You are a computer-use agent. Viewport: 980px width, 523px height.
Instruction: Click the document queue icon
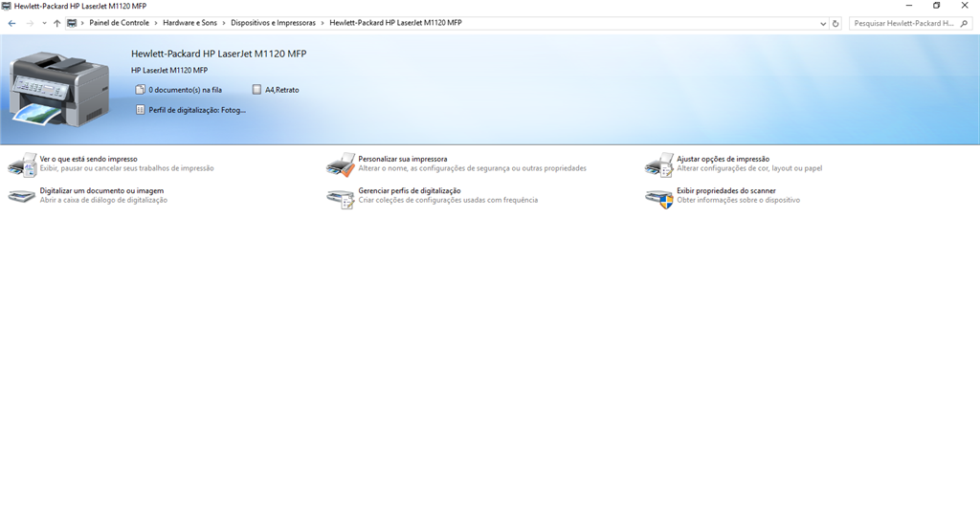[x=140, y=90]
